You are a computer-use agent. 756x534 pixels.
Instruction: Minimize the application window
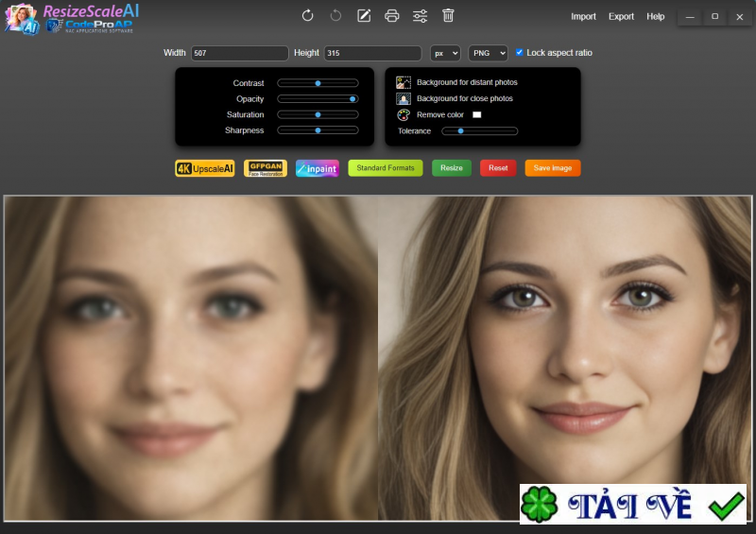[x=690, y=17]
